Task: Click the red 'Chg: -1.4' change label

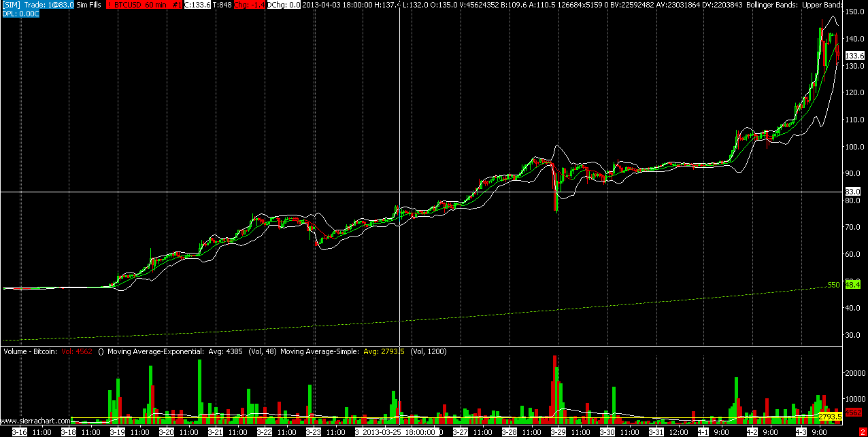Action: pos(248,5)
